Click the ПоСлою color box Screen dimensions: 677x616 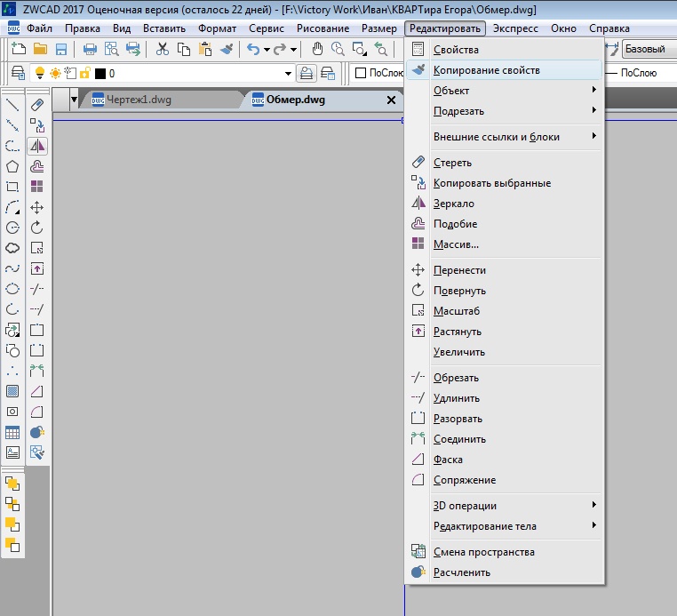pos(361,73)
